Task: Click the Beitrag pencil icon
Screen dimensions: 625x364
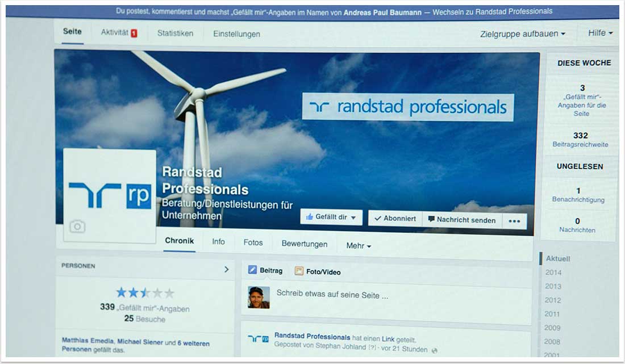Action: [x=253, y=271]
